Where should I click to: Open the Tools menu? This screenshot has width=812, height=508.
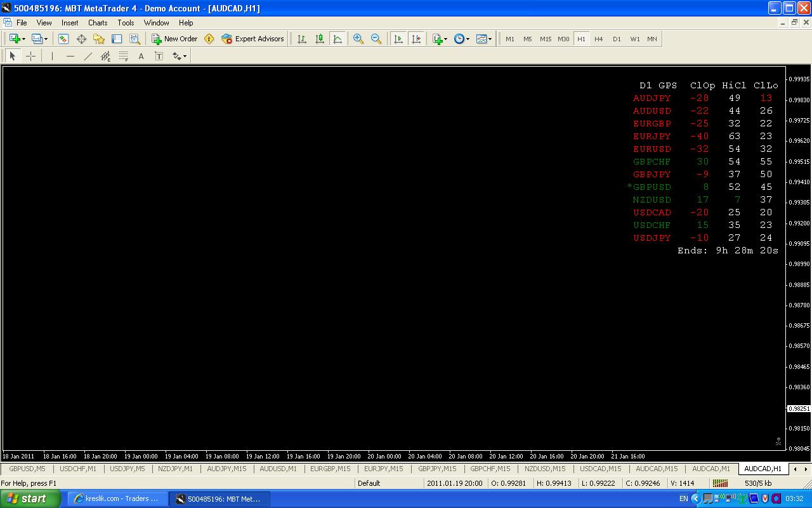[x=126, y=22]
